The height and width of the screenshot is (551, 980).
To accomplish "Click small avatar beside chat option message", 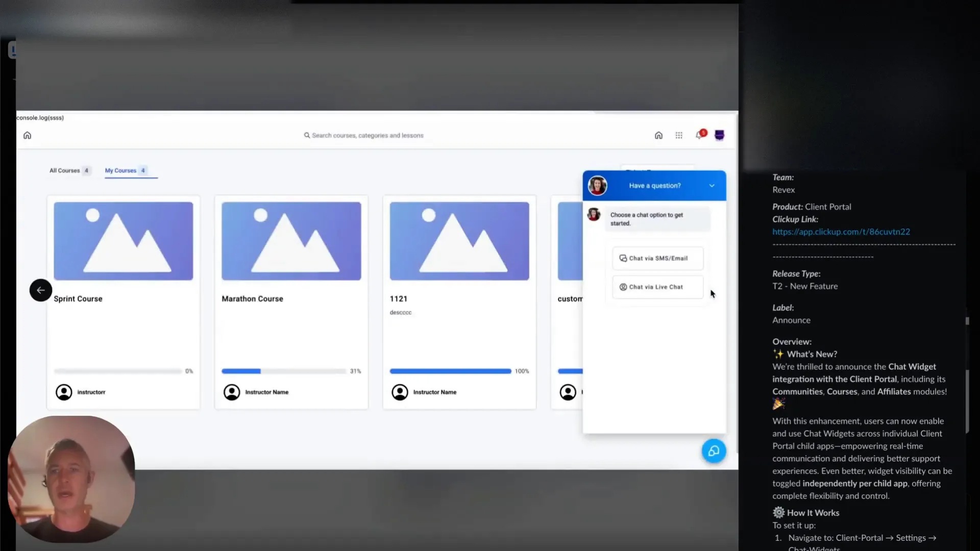I will 594,214.
